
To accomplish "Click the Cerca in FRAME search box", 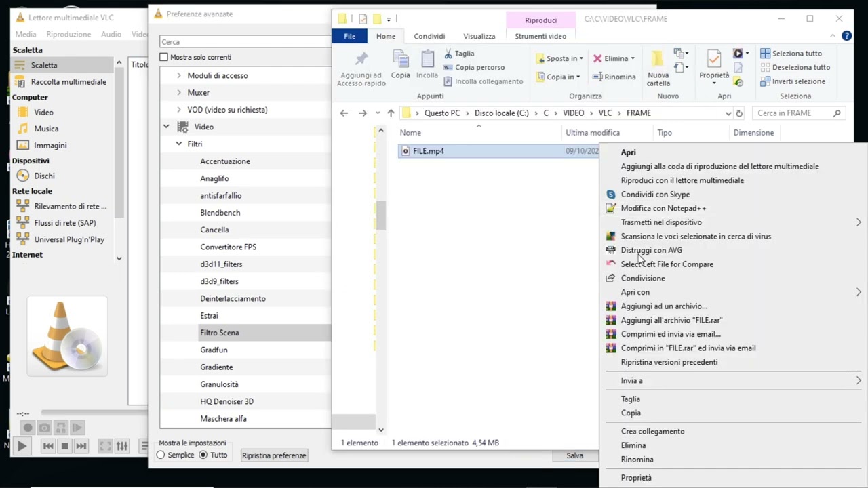I will 798,113.
